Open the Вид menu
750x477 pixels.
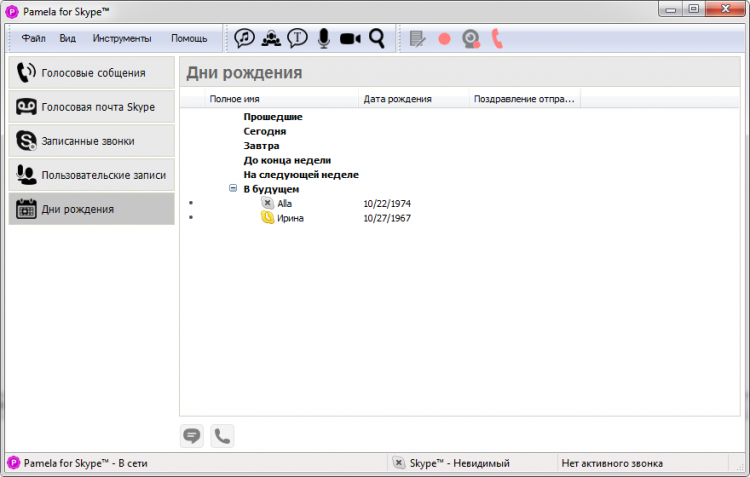[67, 38]
